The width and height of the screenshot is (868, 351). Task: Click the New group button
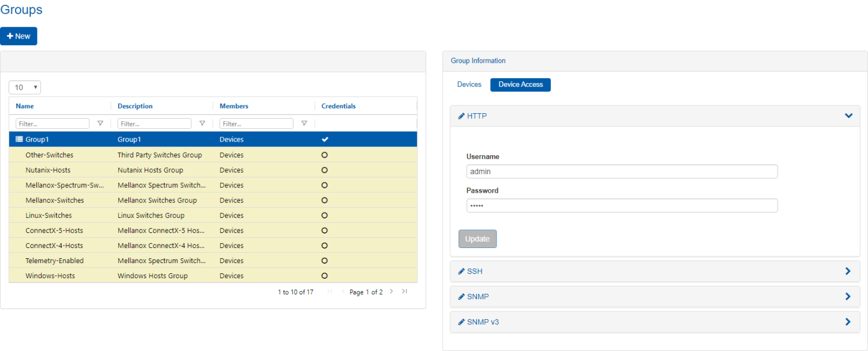19,36
